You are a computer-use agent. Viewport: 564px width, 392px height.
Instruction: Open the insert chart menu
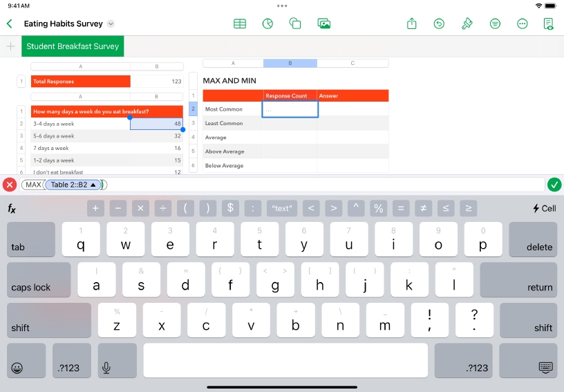click(x=267, y=24)
